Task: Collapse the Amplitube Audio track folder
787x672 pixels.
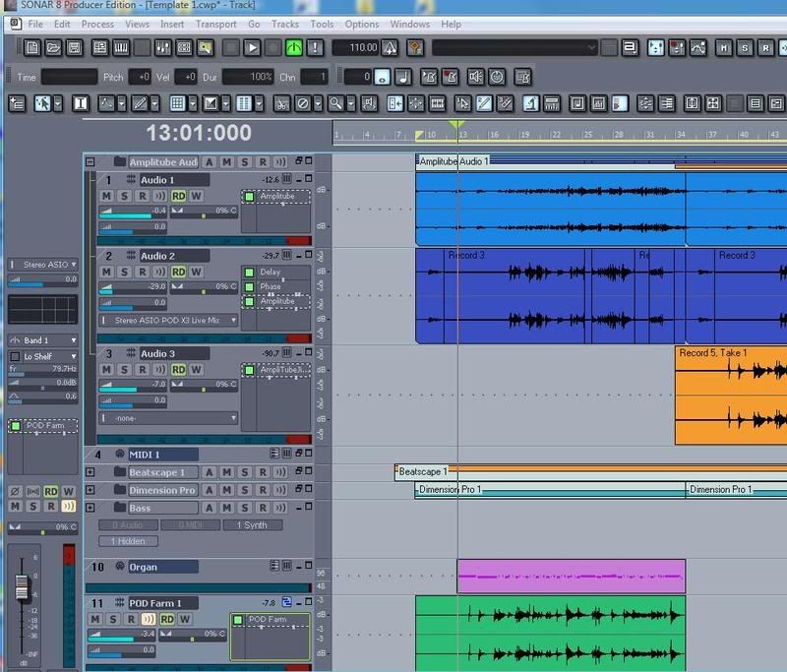Action: (x=91, y=162)
